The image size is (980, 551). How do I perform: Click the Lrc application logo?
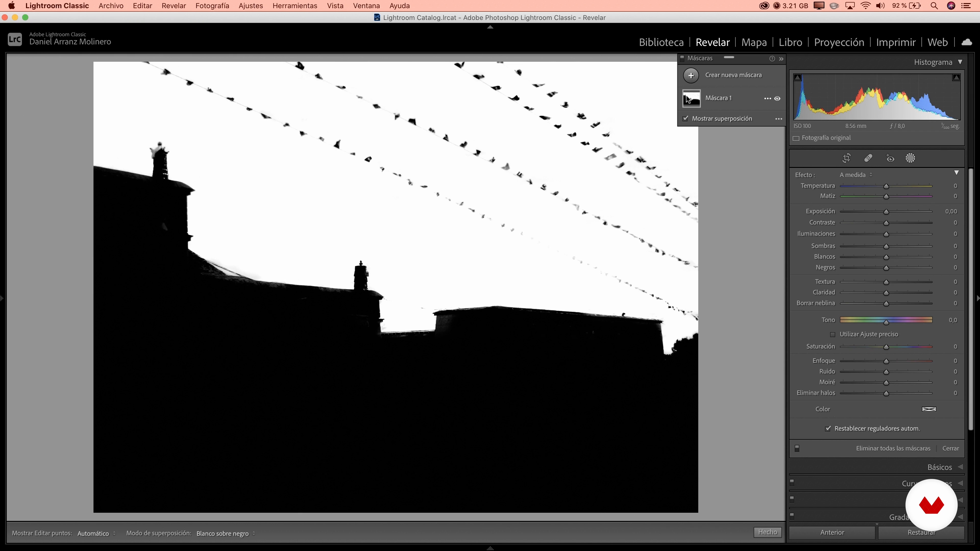click(15, 39)
